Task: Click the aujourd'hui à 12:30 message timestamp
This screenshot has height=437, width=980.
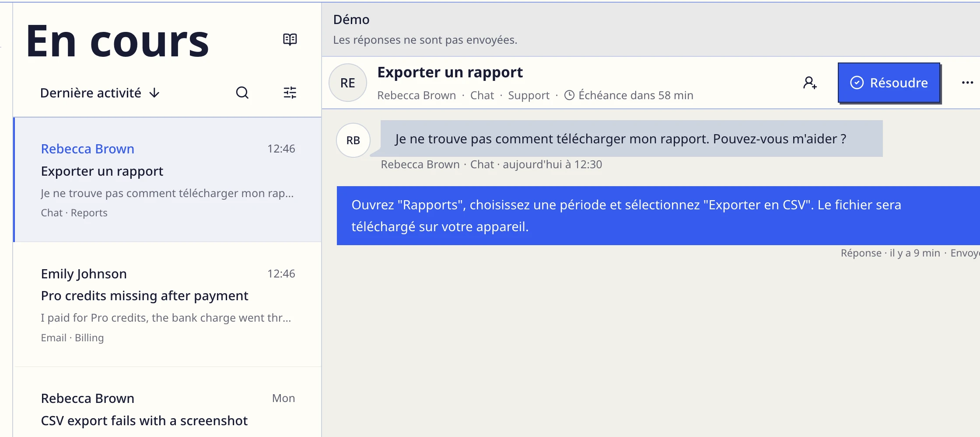Action: point(552,164)
